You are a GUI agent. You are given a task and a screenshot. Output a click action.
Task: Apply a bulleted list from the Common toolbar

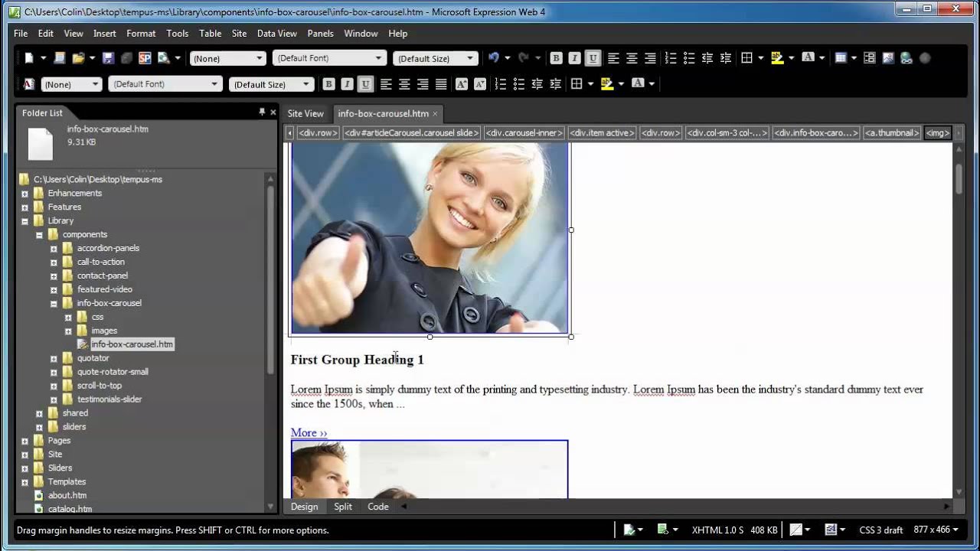coord(689,58)
